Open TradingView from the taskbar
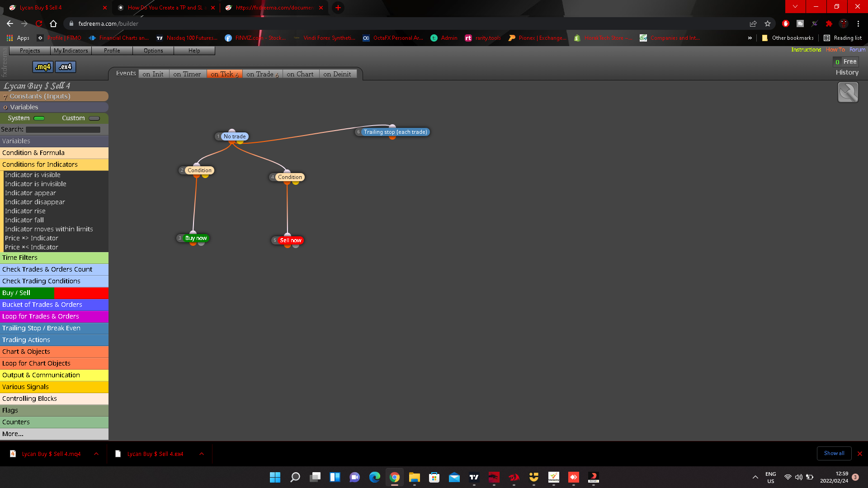Viewport: 868px width, 488px height. pos(474,477)
